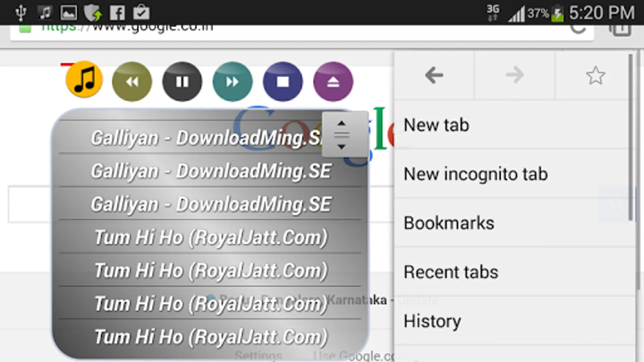
Task: Tap the yellow music note icon
Action: 84,80
